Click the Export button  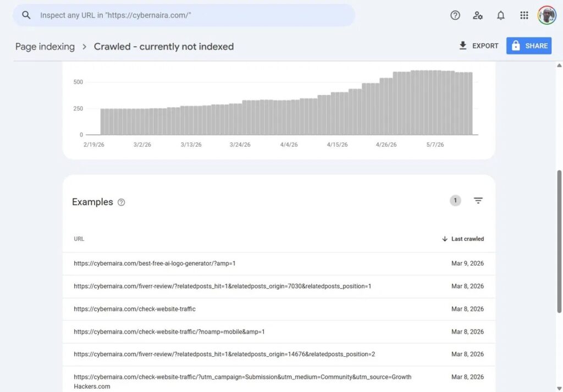pos(478,46)
